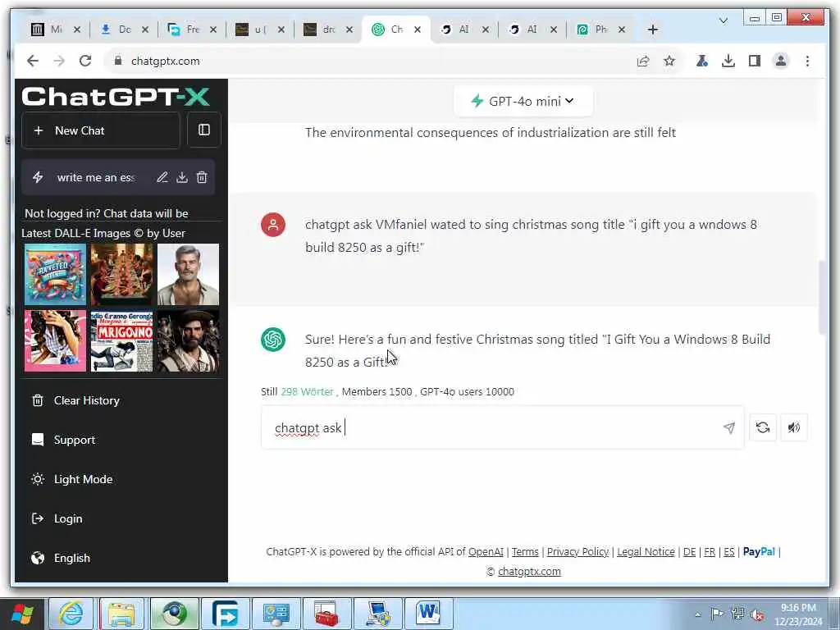
Task: Open the chatgptx.com copyright link
Action: [x=529, y=572]
